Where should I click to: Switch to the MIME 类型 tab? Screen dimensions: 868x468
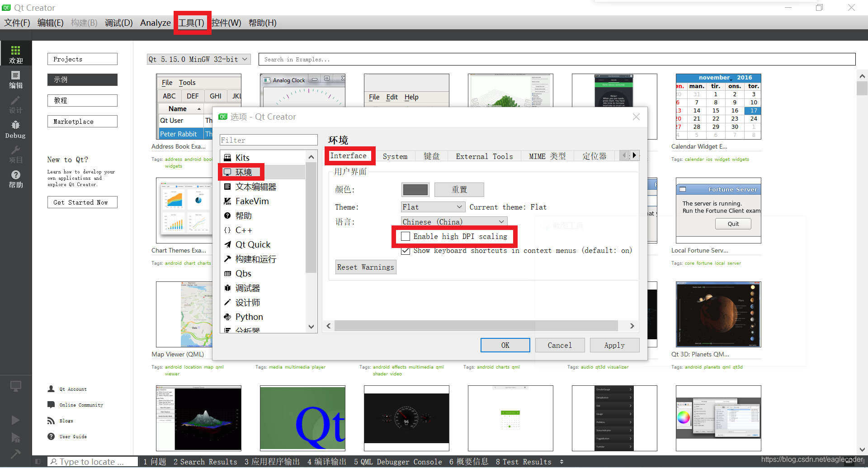click(547, 156)
